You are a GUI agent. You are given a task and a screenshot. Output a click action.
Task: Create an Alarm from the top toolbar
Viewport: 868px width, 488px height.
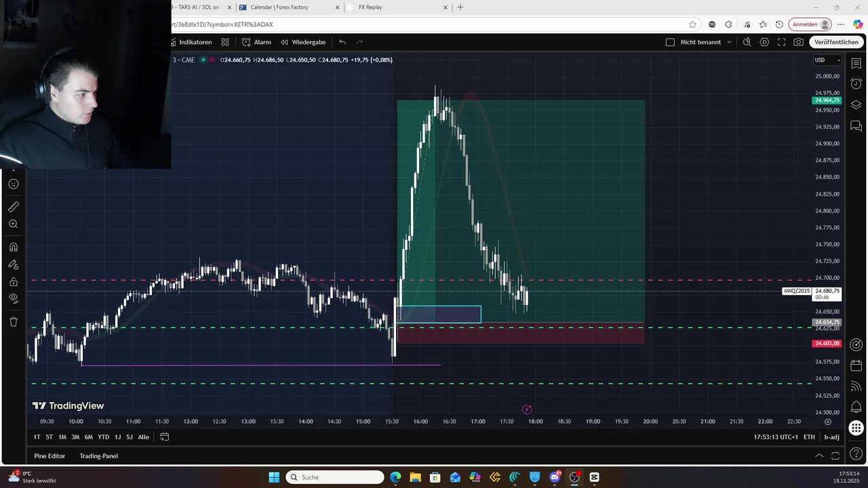[256, 42]
